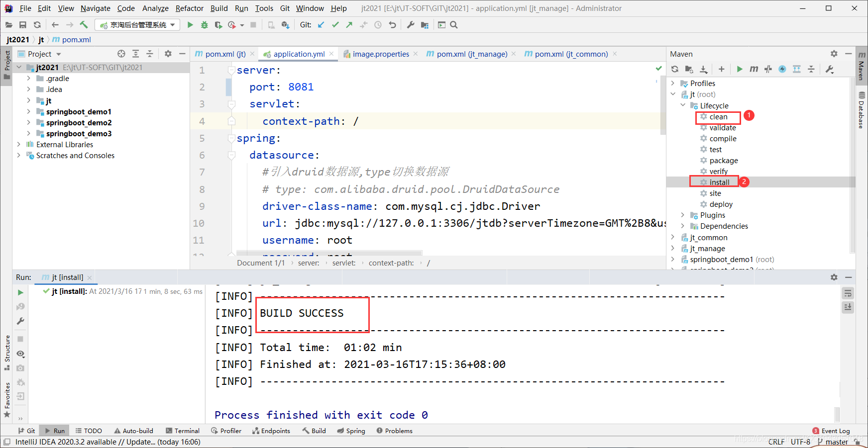Select the clean lifecycle goal
The width and height of the screenshot is (868, 448).
click(718, 117)
